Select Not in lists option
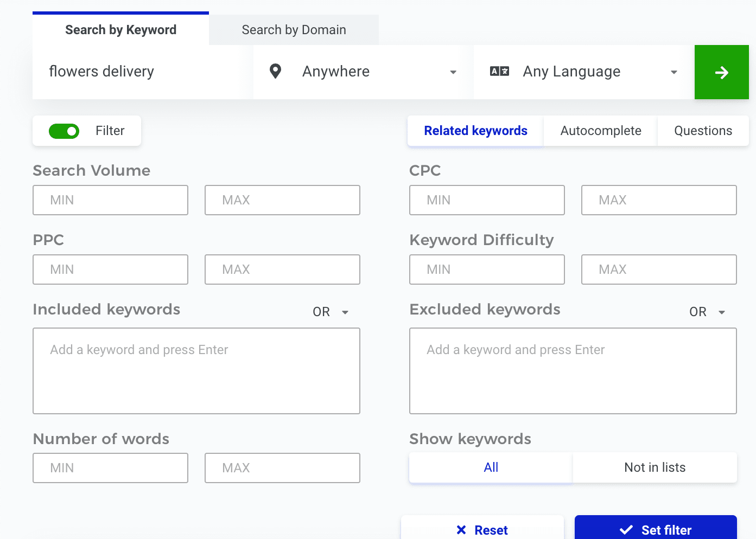Image resolution: width=756 pixels, height=539 pixels. pyautogui.click(x=655, y=467)
